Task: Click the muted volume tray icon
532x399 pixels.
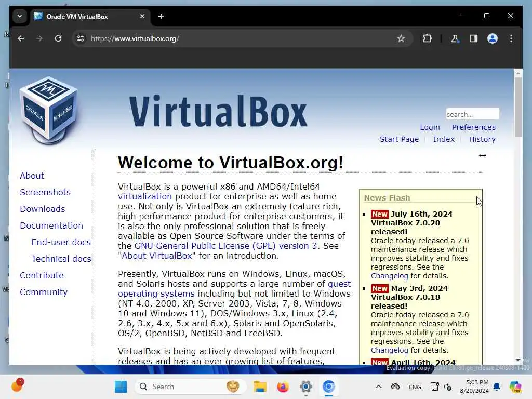Action: pos(448,387)
